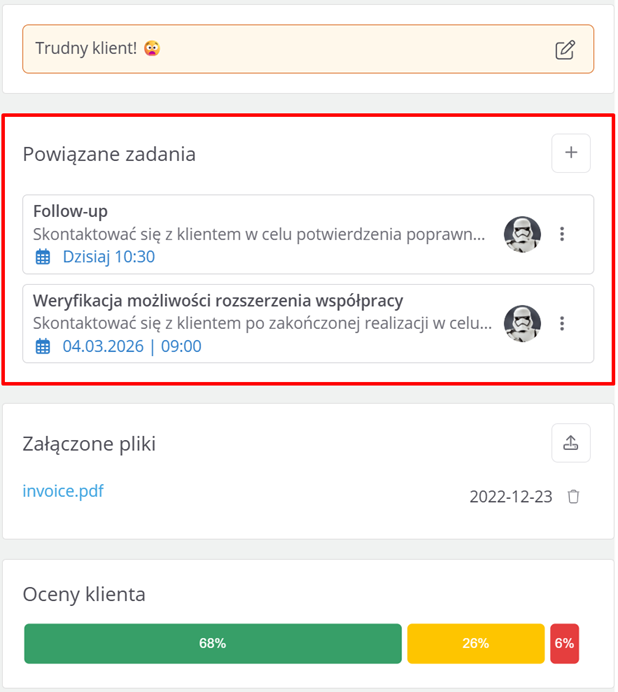This screenshot has width=618, height=692.
Task: Open options menu for Follow-up task
Action: [562, 234]
